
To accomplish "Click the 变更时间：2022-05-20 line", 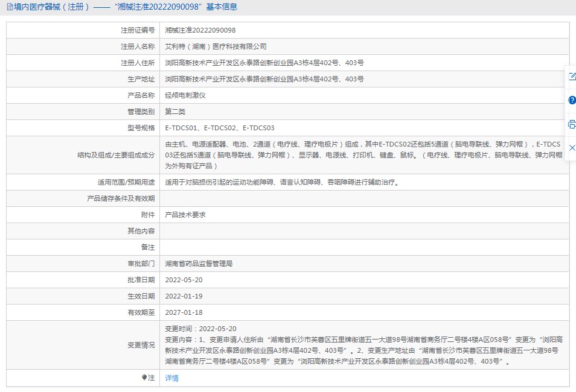I will [200, 329].
